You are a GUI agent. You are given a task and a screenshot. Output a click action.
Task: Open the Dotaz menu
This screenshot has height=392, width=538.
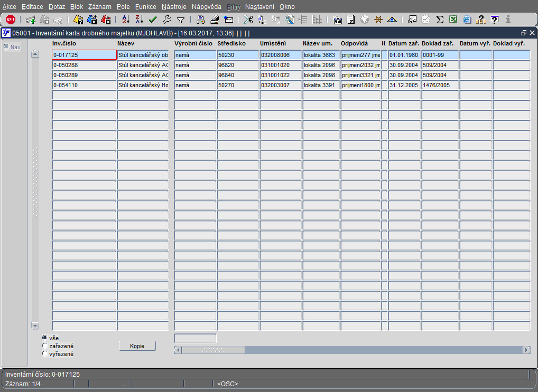point(57,7)
